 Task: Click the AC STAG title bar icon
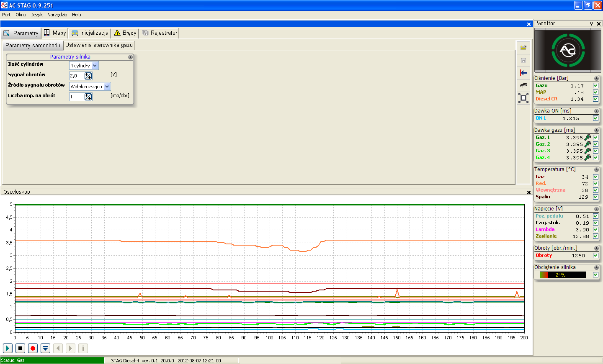point(4,5)
